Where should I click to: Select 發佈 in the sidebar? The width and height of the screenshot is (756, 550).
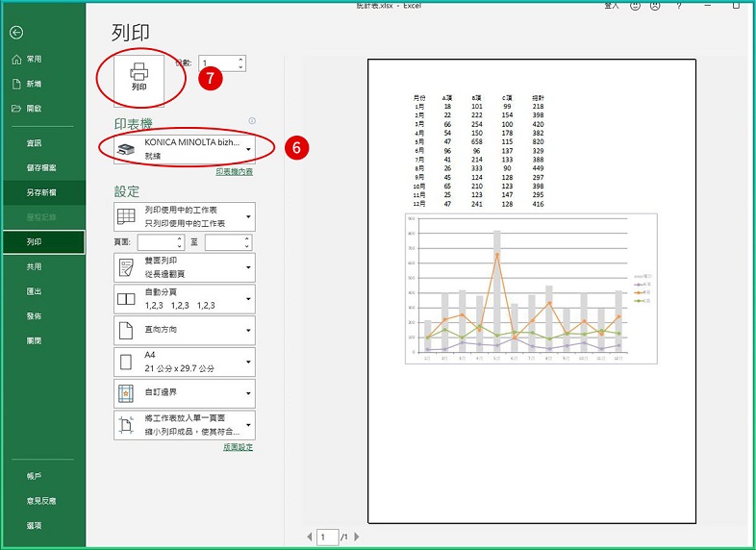(x=43, y=315)
